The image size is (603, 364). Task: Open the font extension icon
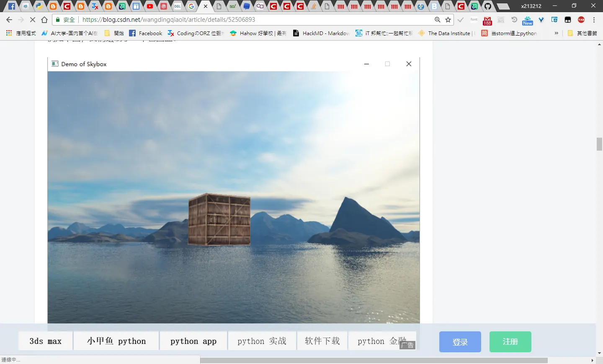(x=474, y=20)
